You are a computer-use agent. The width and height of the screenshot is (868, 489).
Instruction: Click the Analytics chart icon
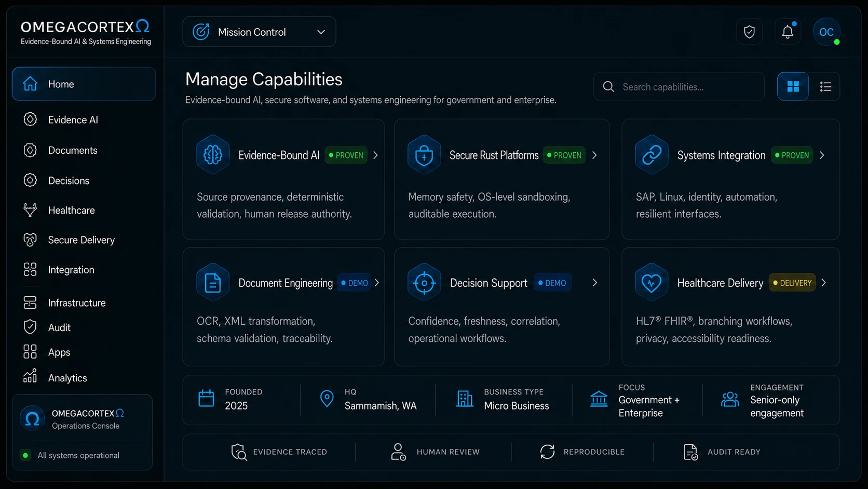click(30, 376)
